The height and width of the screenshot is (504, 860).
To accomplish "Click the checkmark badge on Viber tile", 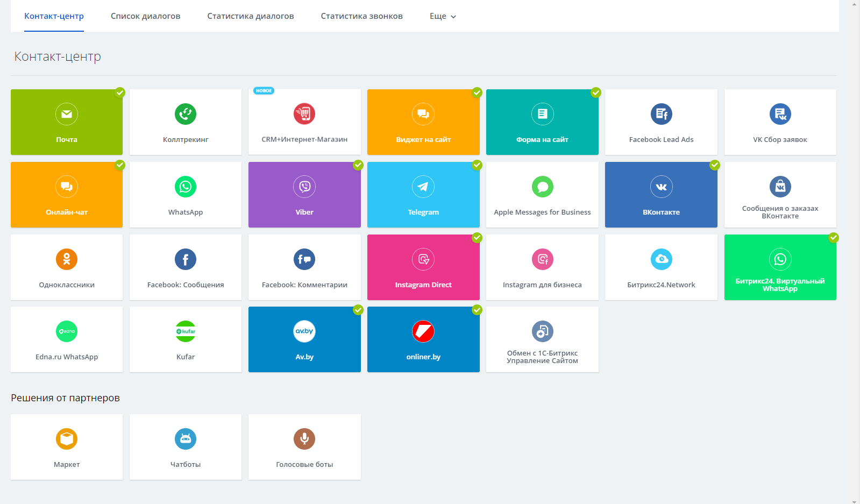I will pos(358,165).
